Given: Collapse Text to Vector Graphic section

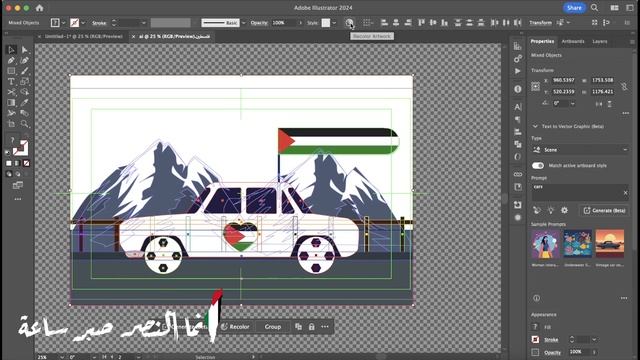Looking at the screenshot, I should click(535, 127).
